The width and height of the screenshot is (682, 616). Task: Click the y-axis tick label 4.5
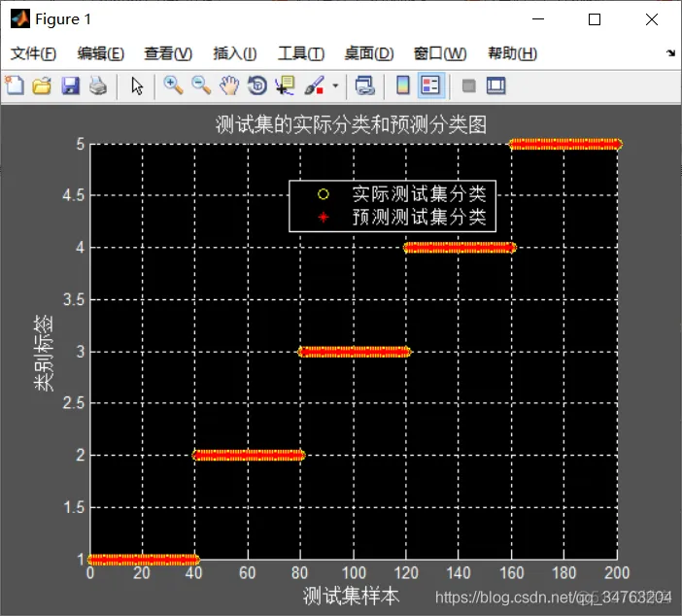point(74,195)
